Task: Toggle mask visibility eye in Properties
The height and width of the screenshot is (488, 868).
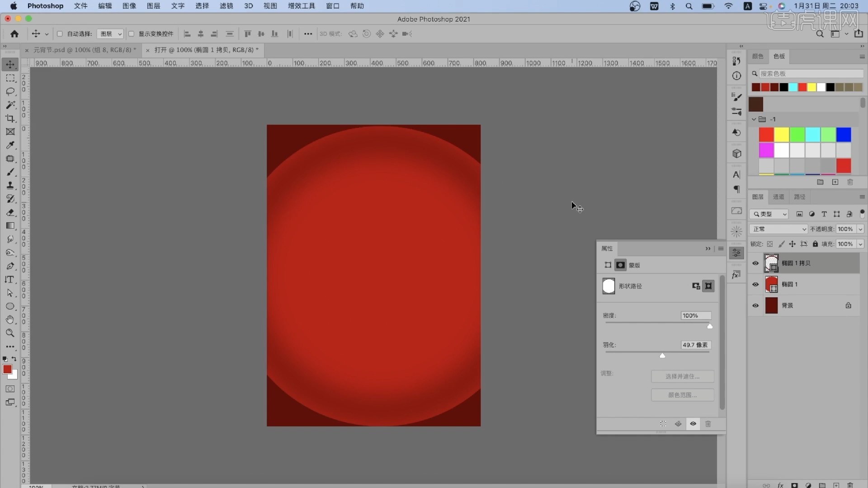Action: pos(693,424)
